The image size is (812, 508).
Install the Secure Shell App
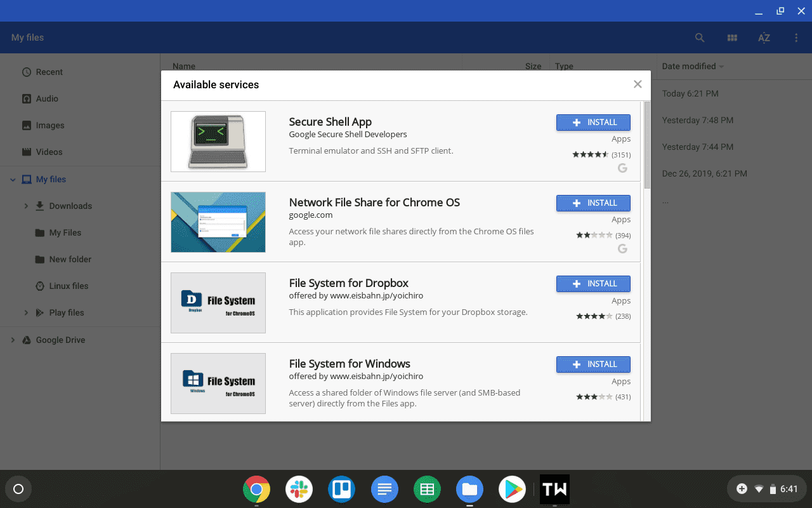coord(593,122)
